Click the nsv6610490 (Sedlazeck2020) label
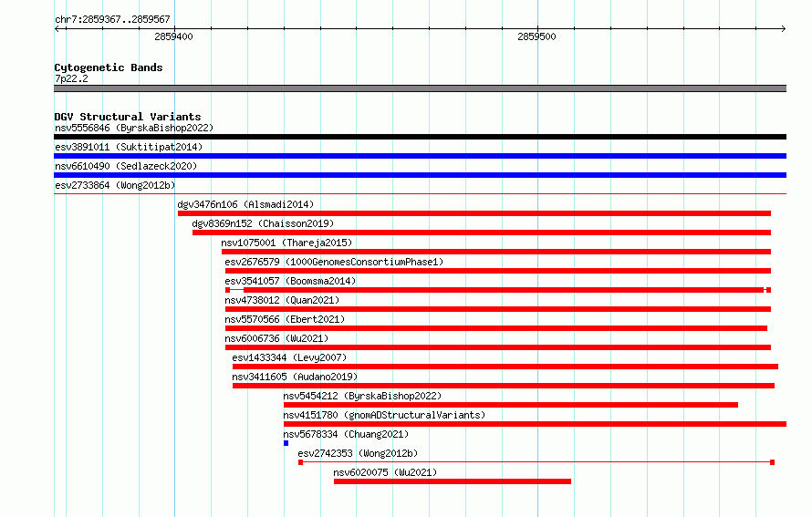Image resolution: width=812 pixels, height=517 pixels. coord(126,166)
